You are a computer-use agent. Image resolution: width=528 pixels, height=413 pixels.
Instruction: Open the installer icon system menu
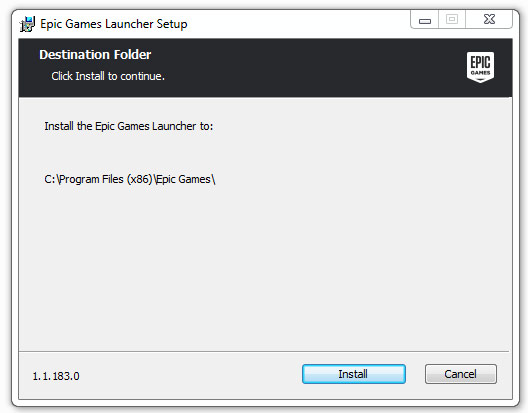pyautogui.click(x=27, y=24)
